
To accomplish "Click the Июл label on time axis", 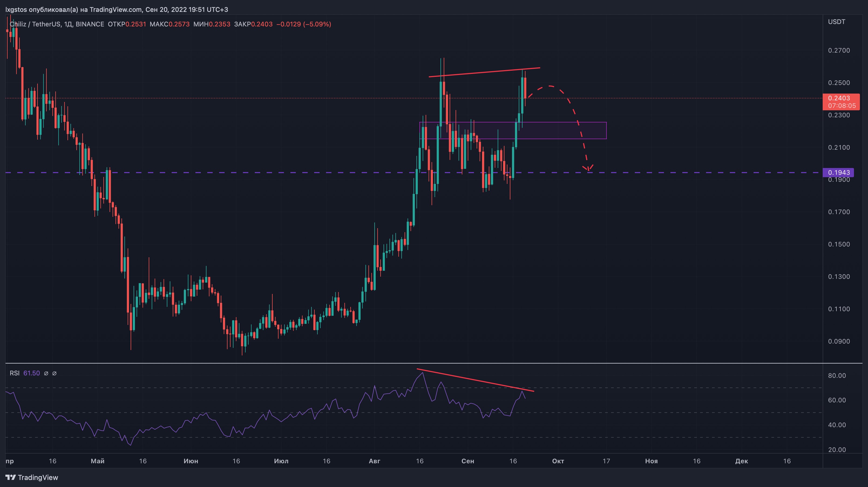I will coord(281,461).
